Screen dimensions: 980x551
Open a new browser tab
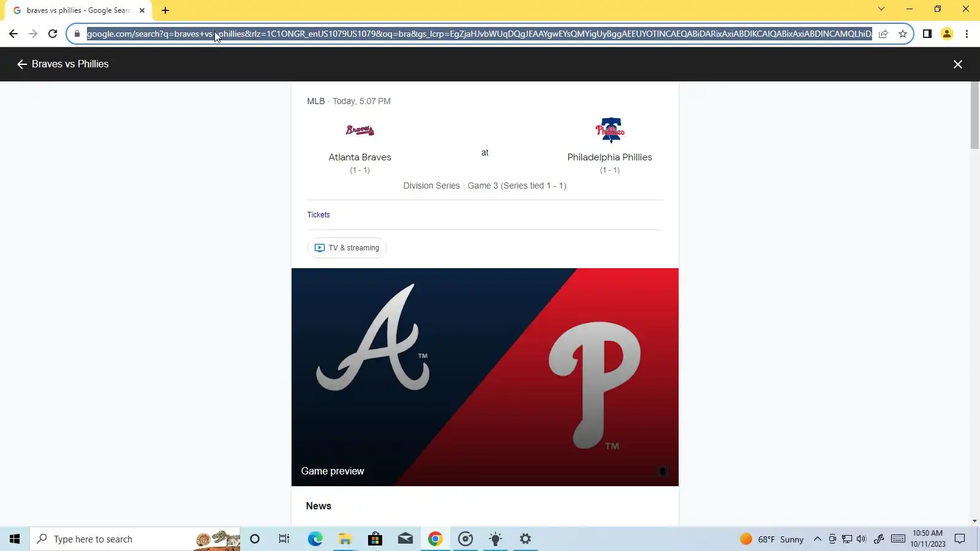[x=165, y=10]
